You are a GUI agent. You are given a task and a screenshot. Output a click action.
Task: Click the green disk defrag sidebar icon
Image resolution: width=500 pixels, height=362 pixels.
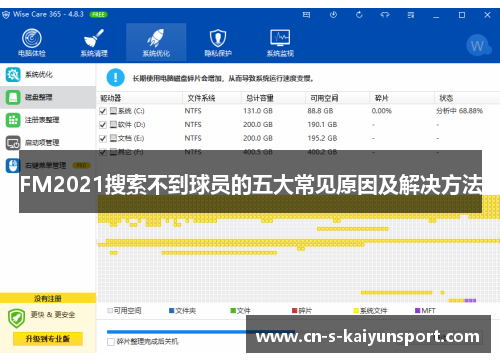13,97
